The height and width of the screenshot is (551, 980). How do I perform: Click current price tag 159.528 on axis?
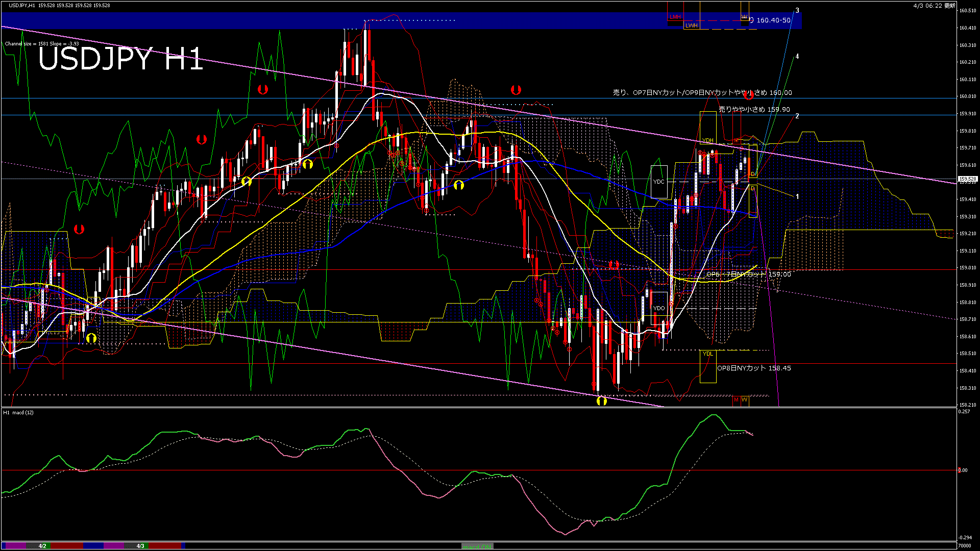tap(967, 179)
